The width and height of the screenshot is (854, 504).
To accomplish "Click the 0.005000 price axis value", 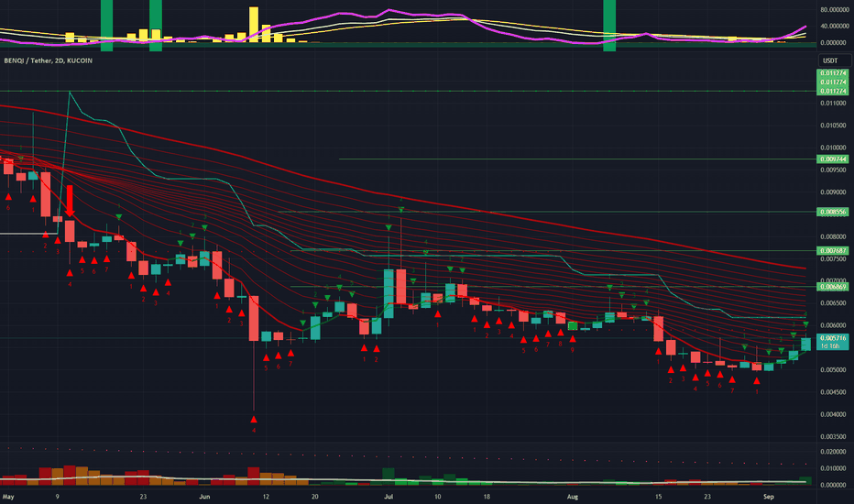I will coord(833,370).
